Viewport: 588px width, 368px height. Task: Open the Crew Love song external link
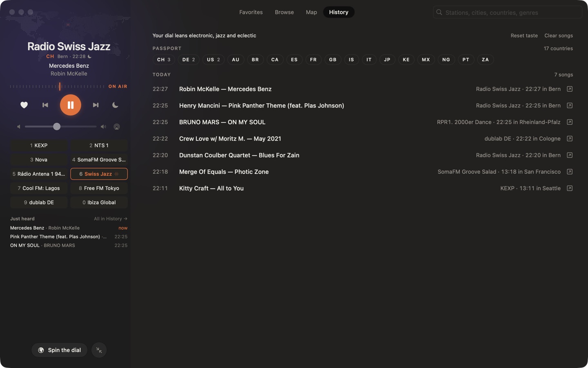(x=570, y=139)
